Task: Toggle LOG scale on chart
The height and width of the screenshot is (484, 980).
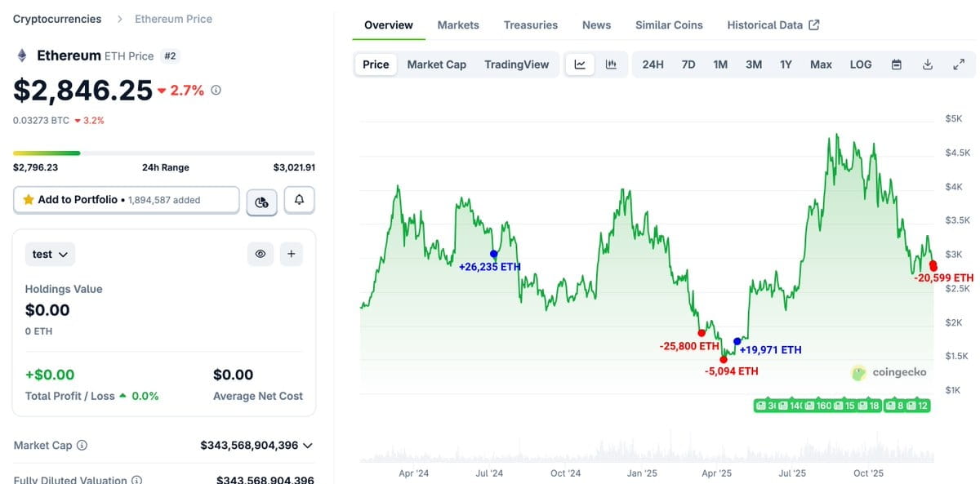Action: pyautogui.click(x=861, y=64)
